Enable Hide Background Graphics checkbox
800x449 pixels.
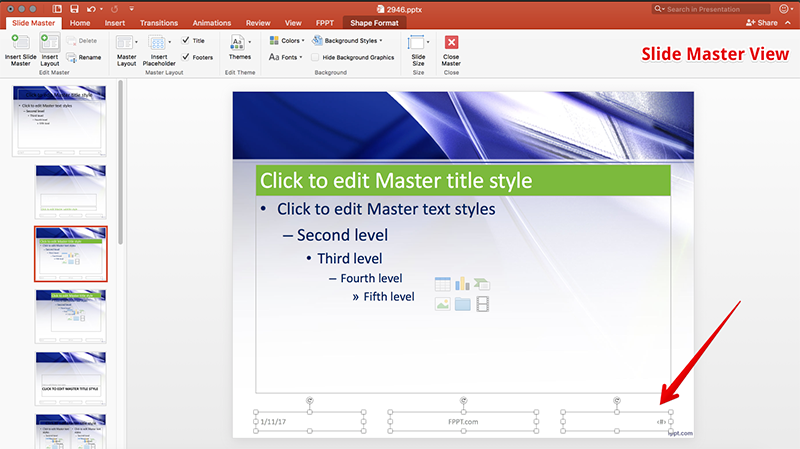coord(315,57)
